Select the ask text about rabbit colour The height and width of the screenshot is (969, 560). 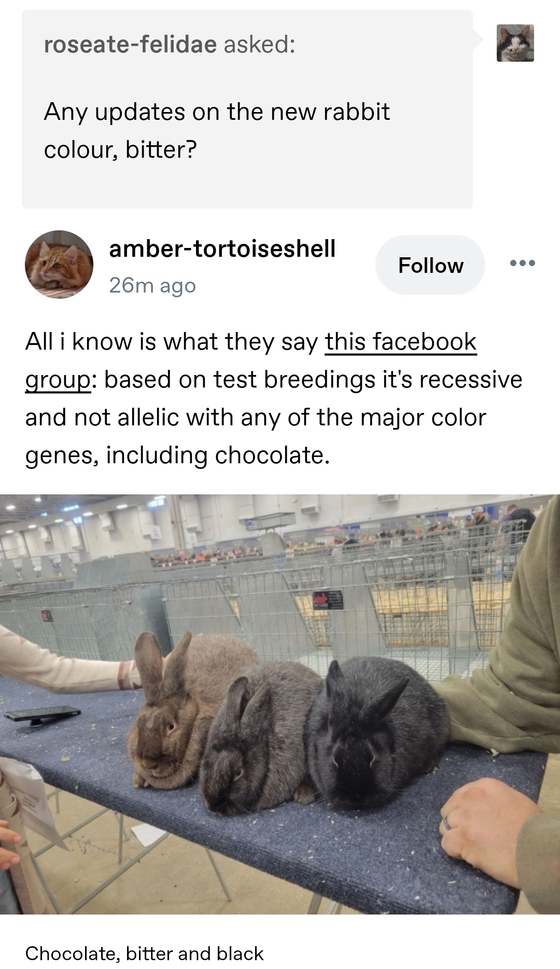click(x=217, y=131)
